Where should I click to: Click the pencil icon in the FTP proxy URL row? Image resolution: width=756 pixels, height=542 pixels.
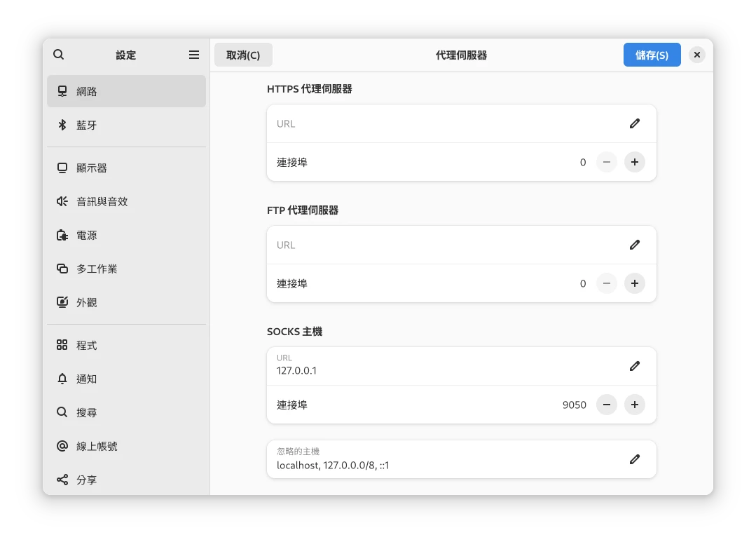click(x=634, y=245)
